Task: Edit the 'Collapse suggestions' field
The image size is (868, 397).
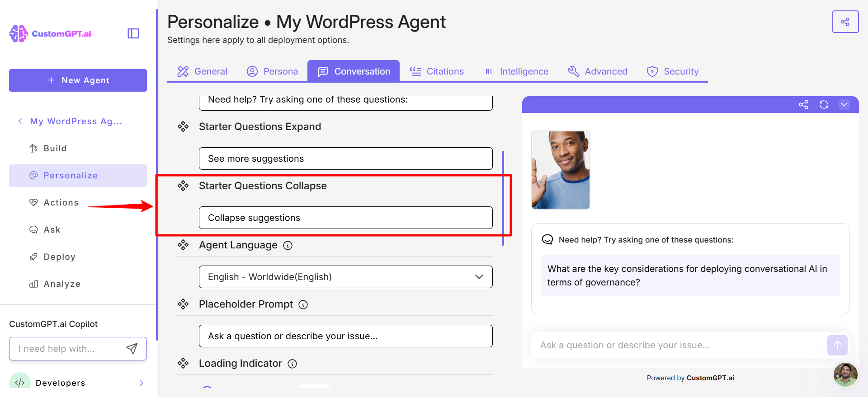Action: point(346,218)
